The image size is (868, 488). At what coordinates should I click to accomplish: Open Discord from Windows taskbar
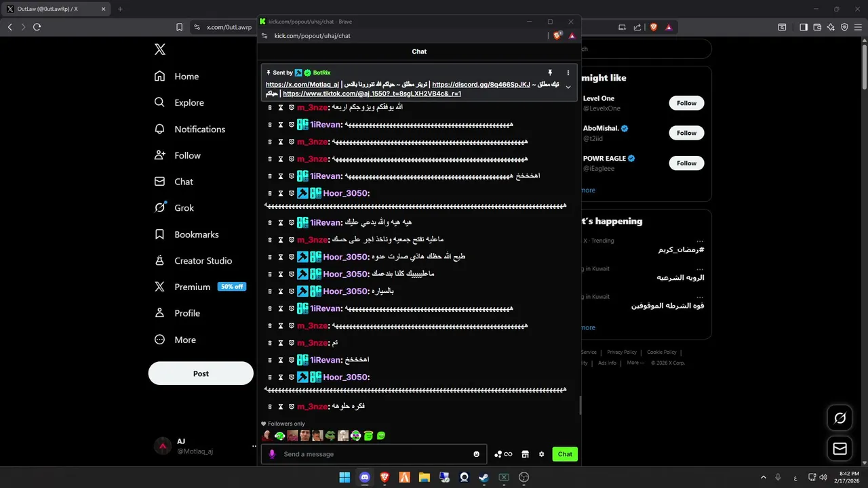tap(365, 477)
